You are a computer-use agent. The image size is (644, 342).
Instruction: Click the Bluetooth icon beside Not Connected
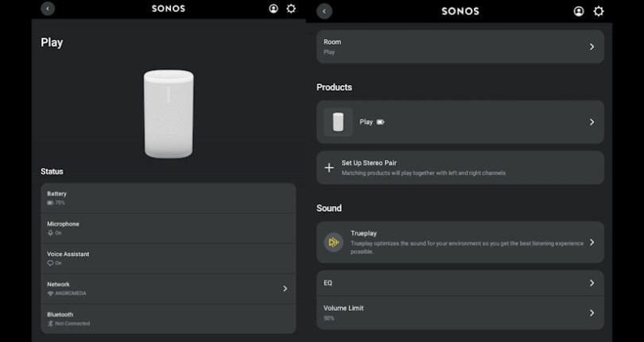click(x=50, y=324)
